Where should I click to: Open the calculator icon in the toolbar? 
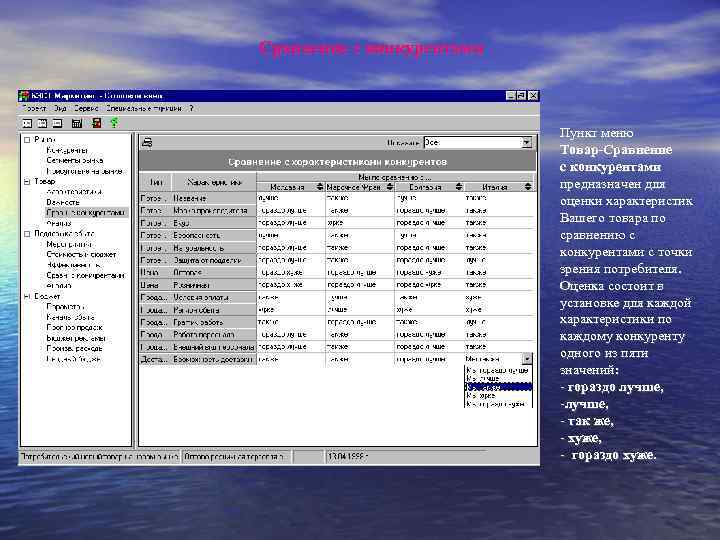click(x=75, y=122)
